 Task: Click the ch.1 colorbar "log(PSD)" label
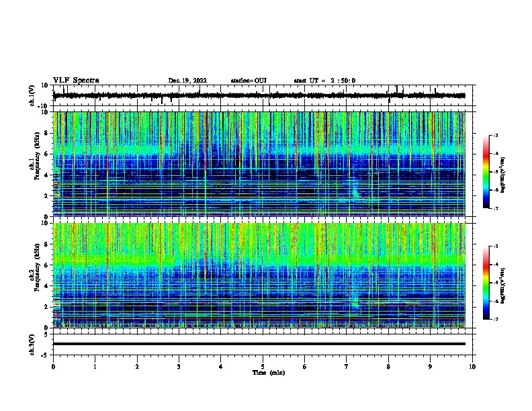coord(502,175)
